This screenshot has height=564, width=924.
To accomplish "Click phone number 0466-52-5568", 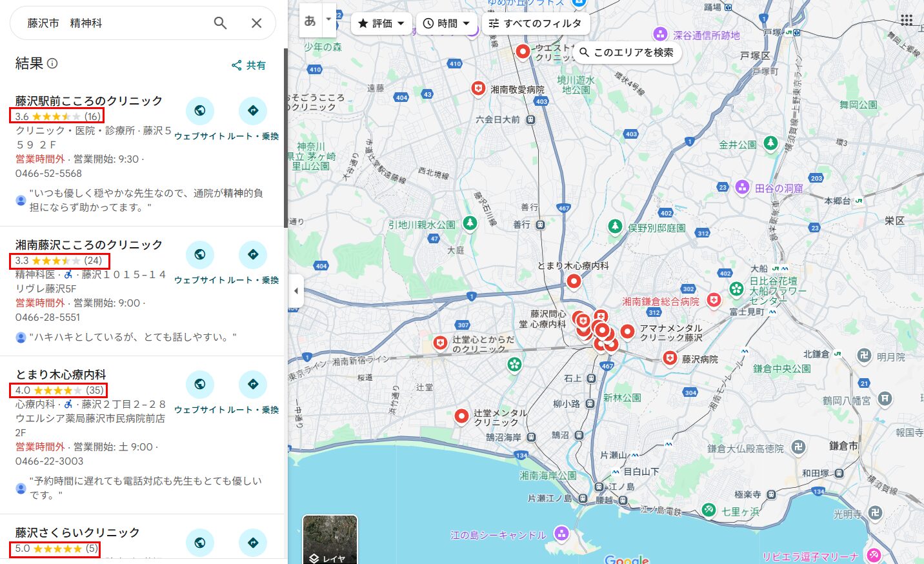I will coord(48,173).
